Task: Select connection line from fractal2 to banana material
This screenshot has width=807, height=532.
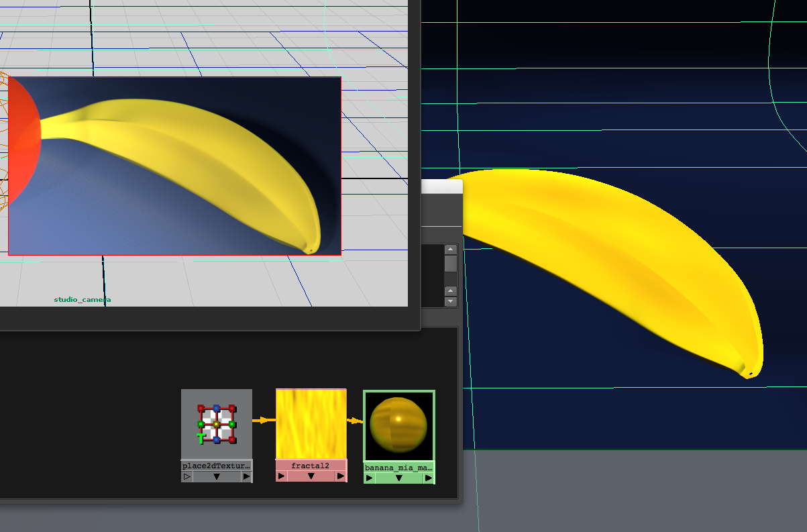Action: [x=354, y=421]
